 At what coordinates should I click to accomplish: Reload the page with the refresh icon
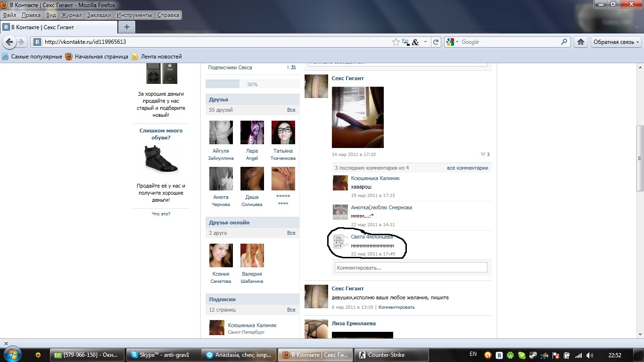[x=436, y=42]
